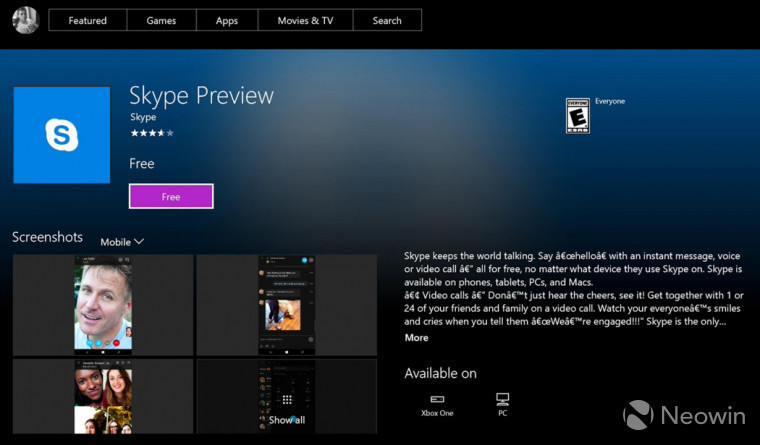Screen dimensions: 760x445
Task: Click the purple Free install button
Action: 171,196
